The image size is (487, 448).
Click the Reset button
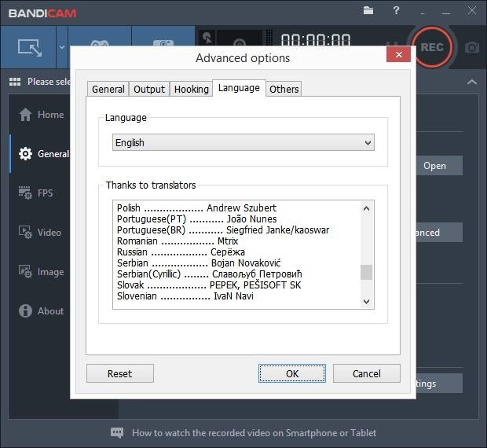[120, 373]
